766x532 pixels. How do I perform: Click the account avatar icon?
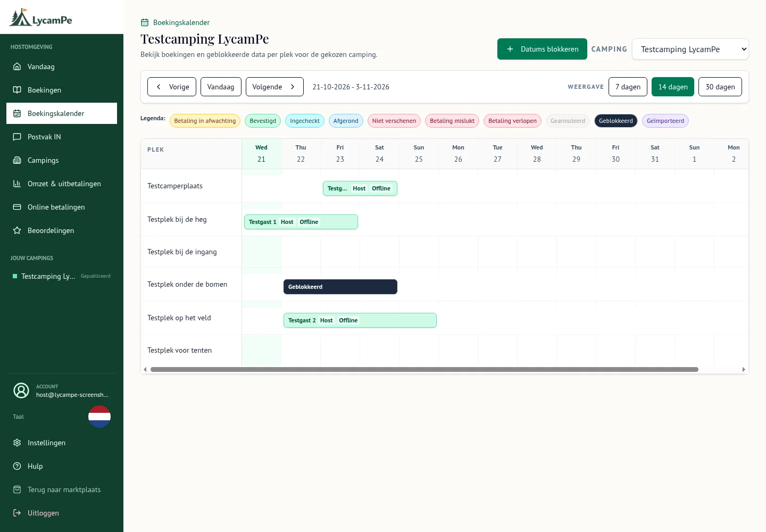(21, 390)
